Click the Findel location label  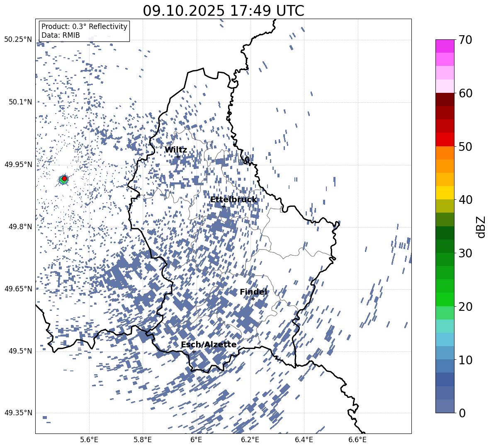click(253, 292)
